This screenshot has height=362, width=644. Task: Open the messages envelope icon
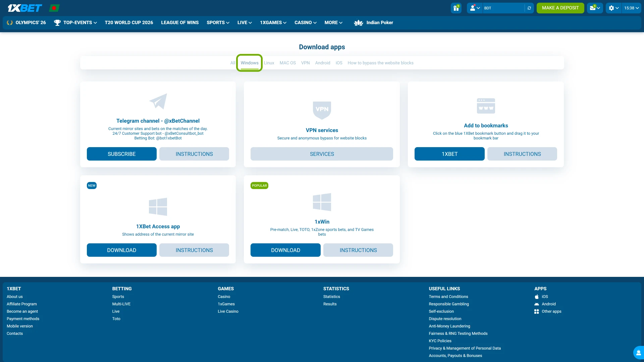point(594,8)
